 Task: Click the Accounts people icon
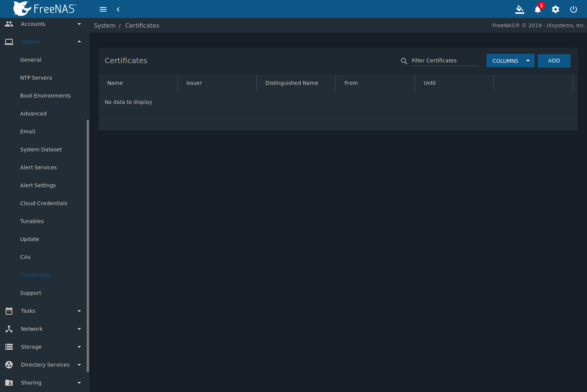coord(9,24)
